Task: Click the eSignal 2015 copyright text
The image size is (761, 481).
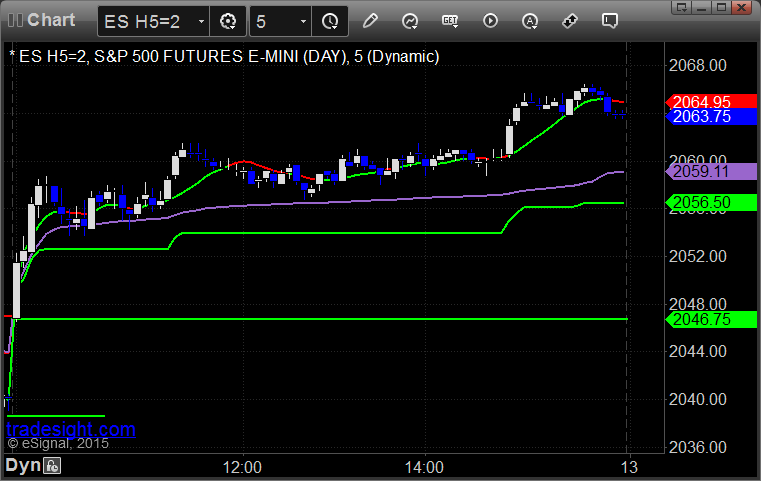Action: (x=58, y=443)
